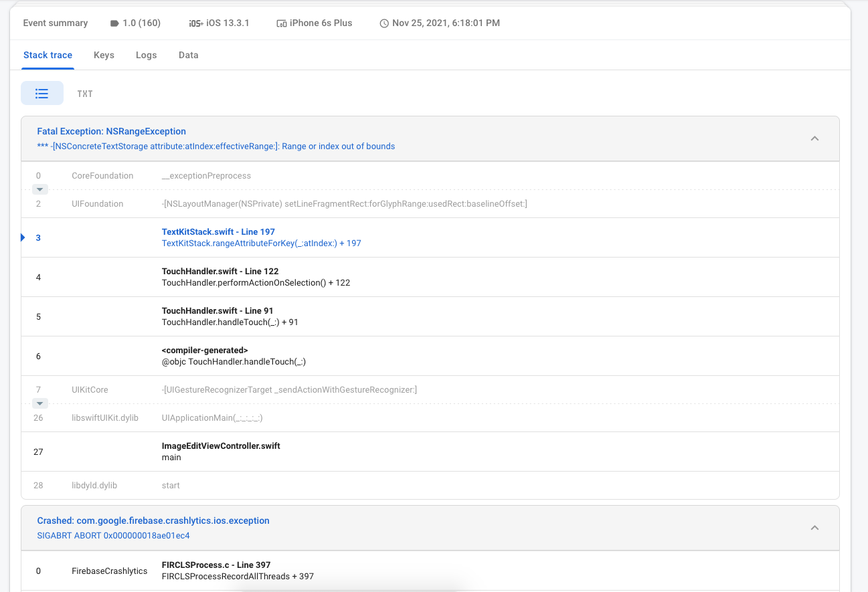Click the app version tag icon
This screenshot has height=592, width=868.
click(x=114, y=23)
